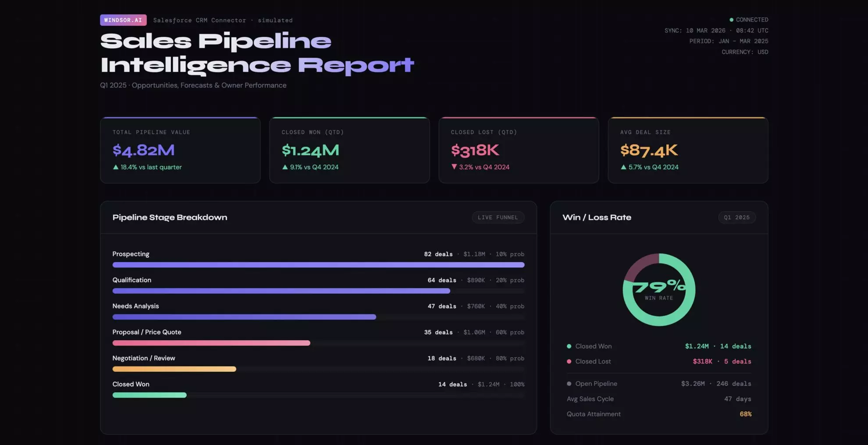Click the green CONNECTED status indicator

tap(731, 20)
